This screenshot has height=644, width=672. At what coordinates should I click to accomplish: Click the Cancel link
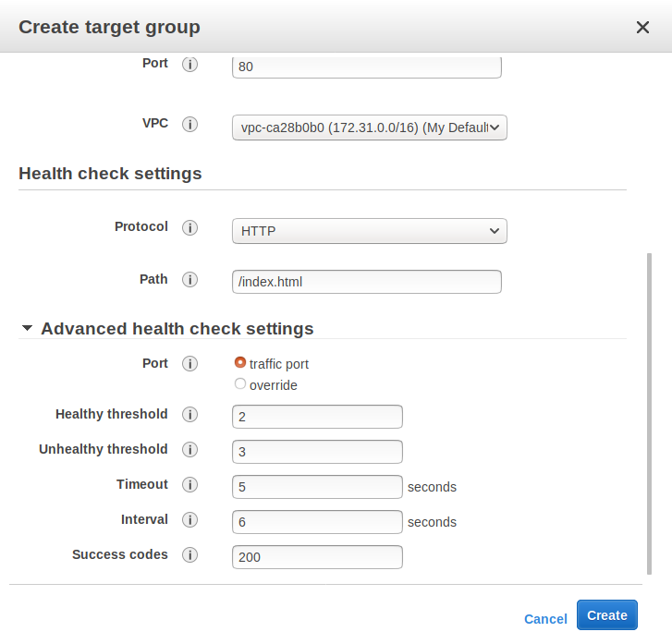pos(545,619)
